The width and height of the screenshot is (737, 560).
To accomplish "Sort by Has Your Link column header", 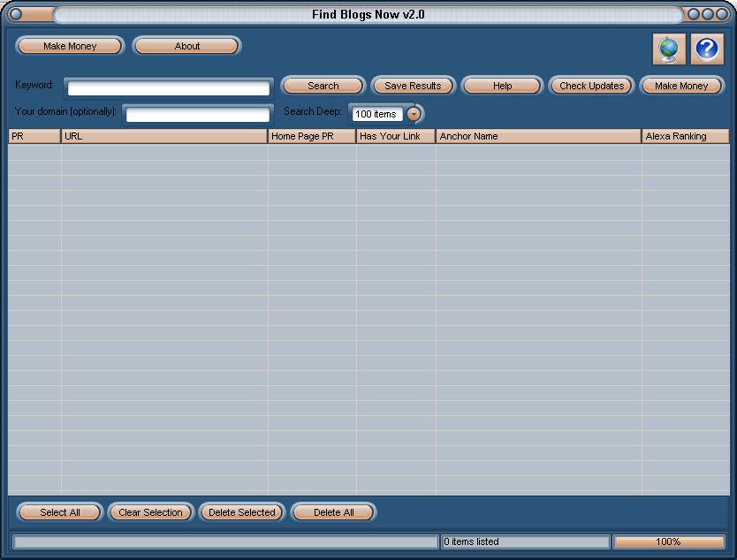I will coord(396,136).
